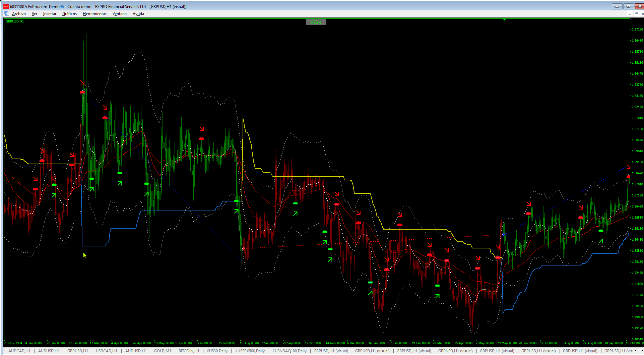644x355 pixels.
Task: Click the 25 Nov 1994 date label
Action: [13, 343]
